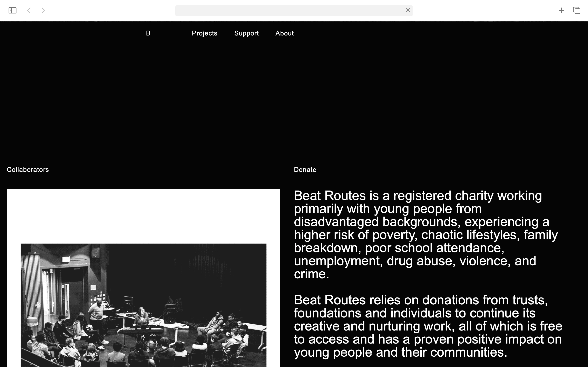
Task: Click the B logo icon in navbar
Action: 148,33
